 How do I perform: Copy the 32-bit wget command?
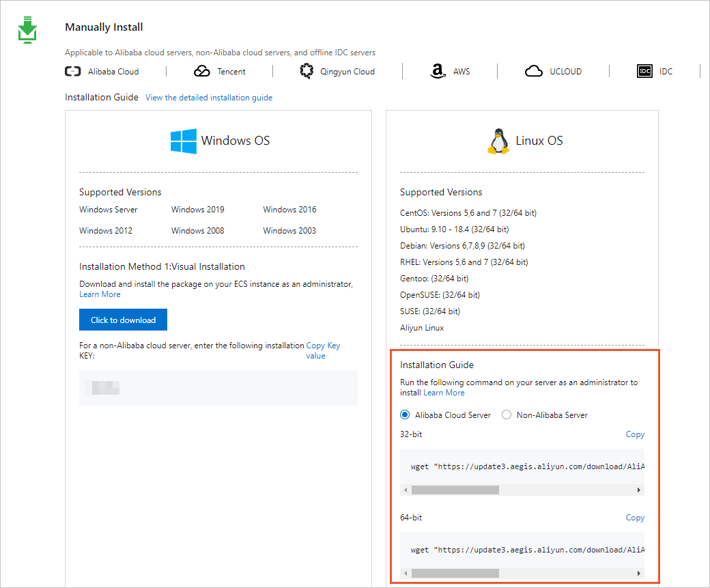pos(635,434)
